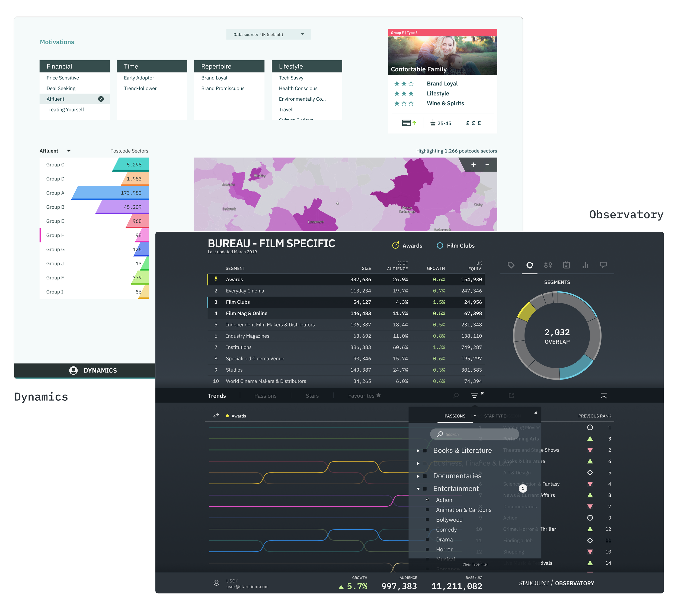This screenshot has height=616, width=678.
Task: Check the Comedy filter checkbox
Action: click(427, 529)
